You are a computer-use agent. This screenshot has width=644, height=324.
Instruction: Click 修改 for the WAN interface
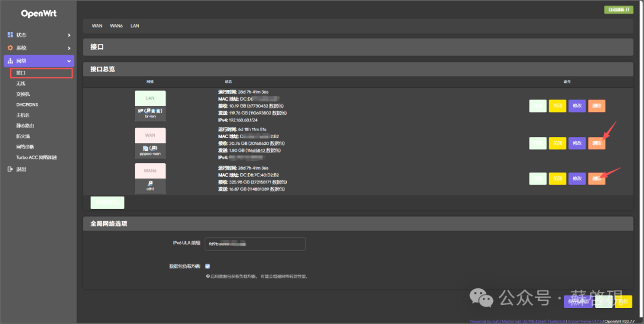click(x=577, y=143)
